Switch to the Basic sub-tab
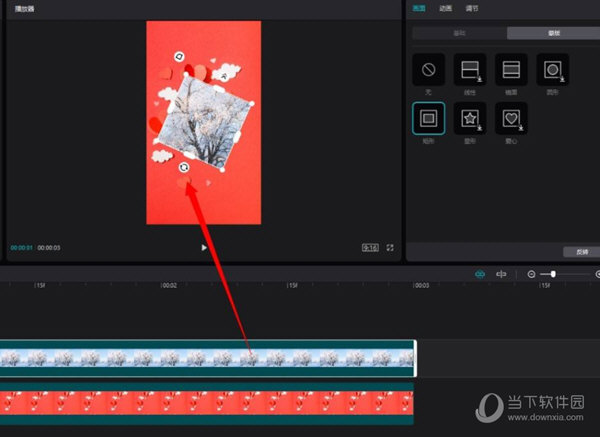 click(x=458, y=33)
